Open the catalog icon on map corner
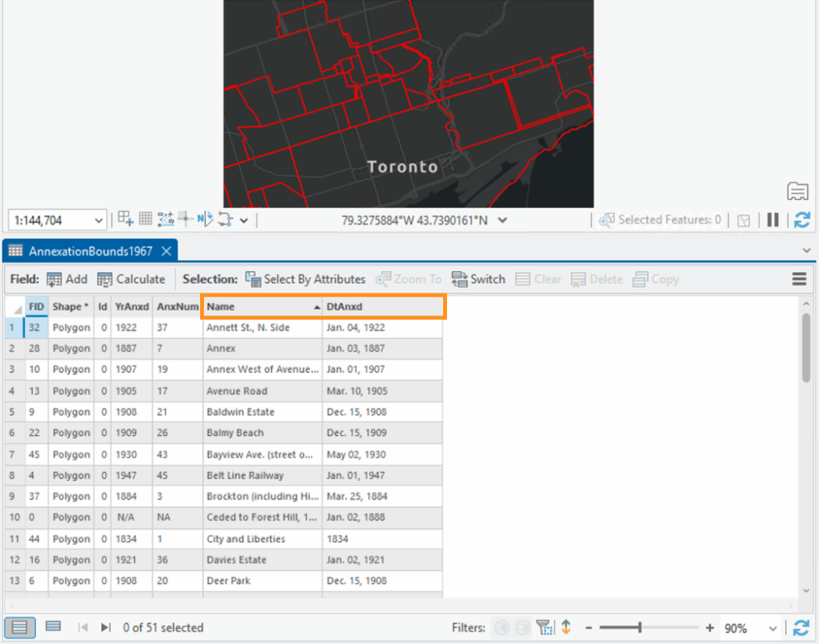Image resolution: width=819 pixels, height=644 pixels. pos(797,190)
